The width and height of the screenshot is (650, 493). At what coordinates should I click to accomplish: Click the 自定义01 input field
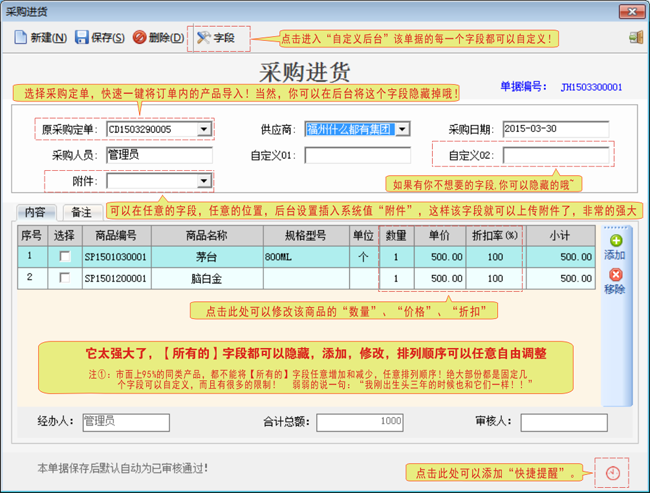357,155
